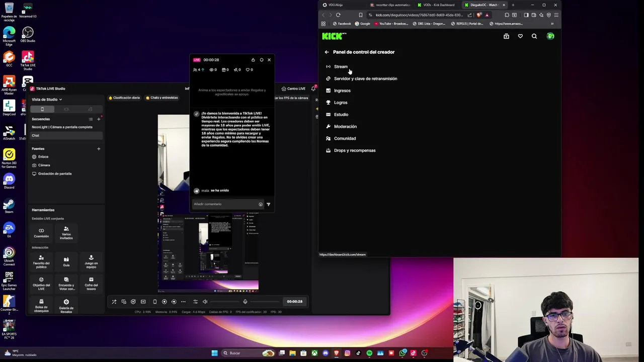This screenshot has height=362, width=644.
Task: Click Chats y entrevistas chip
Action: click(x=162, y=98)
